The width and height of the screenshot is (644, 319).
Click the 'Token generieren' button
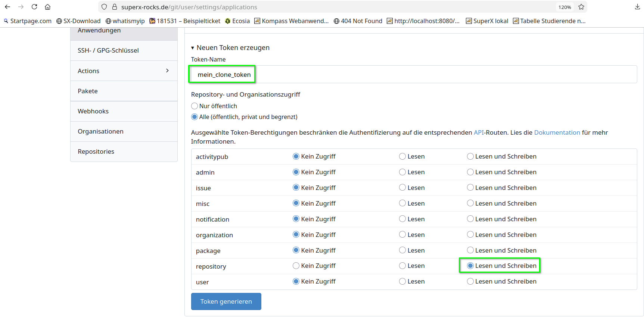coord(226,301)
